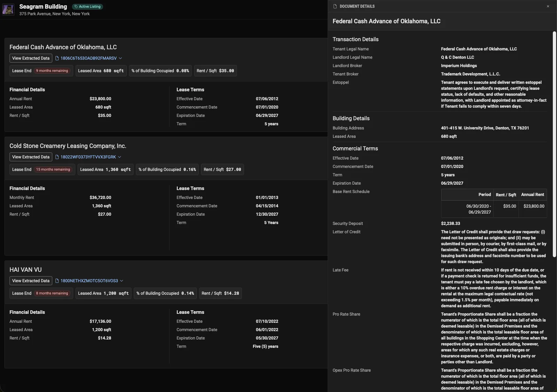Expand chevron next to 1800NETHXZMOTC5OT6VOS3
Viewport: 557px width, 392px height.
tap(121, 281)
